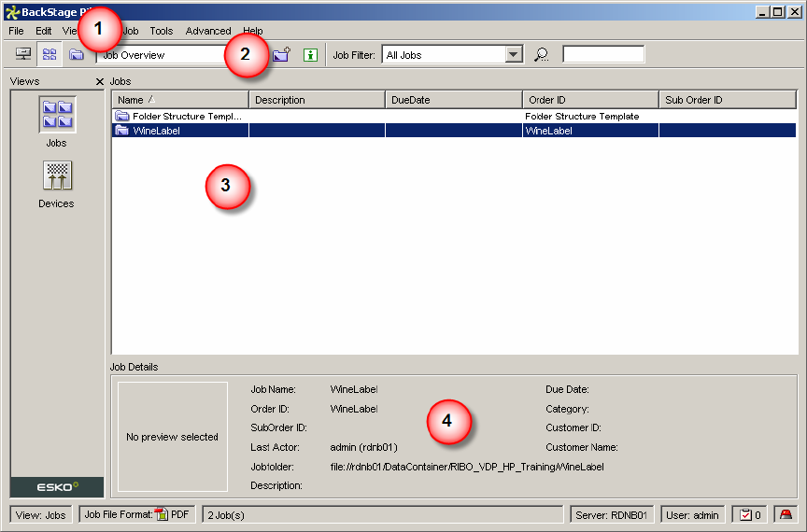Click the PDF job file format icon
Image resolution: width=807 pixels, height=532 pixels.
pos(163,514)
